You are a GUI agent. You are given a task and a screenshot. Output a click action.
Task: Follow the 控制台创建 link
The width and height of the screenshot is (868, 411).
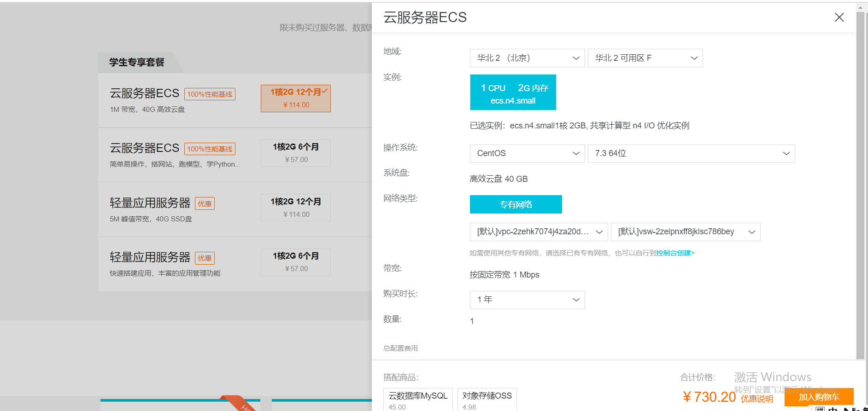[x=675, y=253]
